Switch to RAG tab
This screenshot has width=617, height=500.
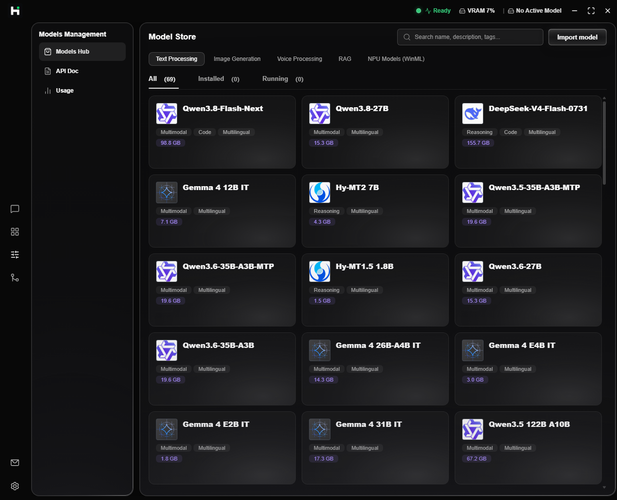point(345,59)
